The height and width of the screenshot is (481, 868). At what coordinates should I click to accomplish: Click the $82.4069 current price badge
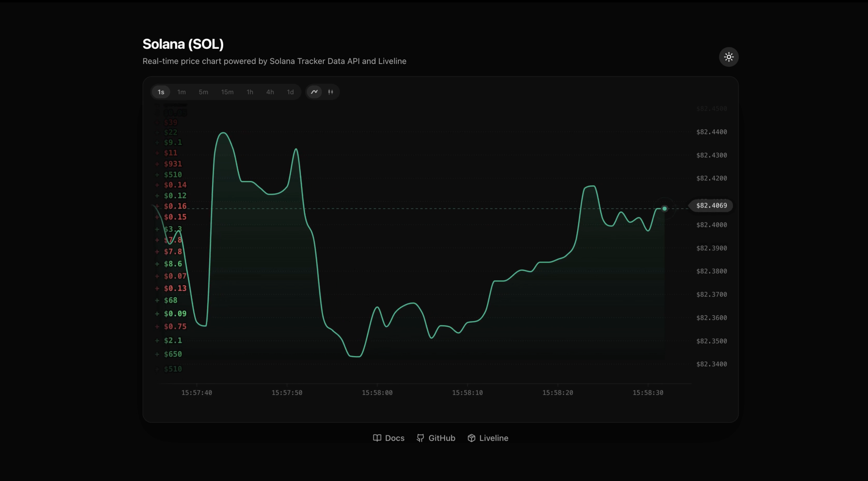coord(711,205)
